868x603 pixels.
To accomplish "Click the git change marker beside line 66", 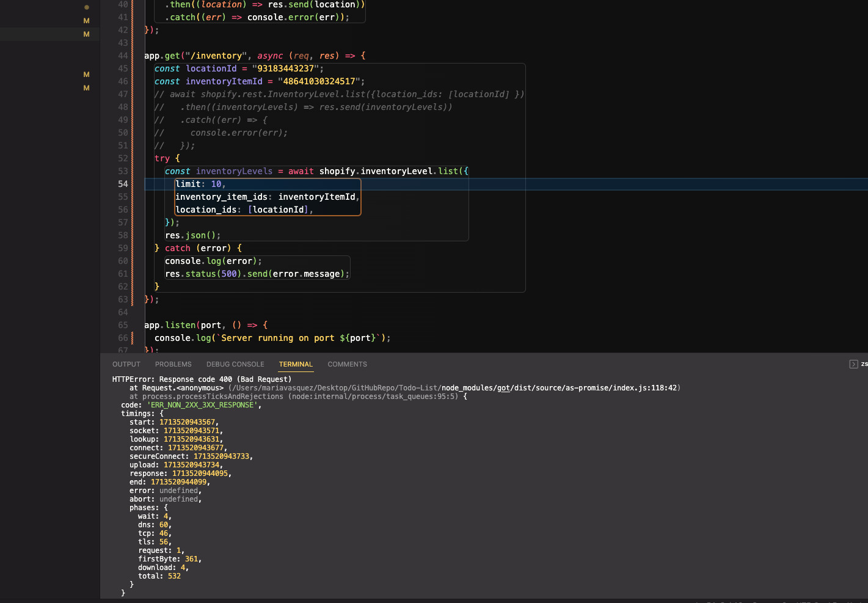I will coord(132,338).
